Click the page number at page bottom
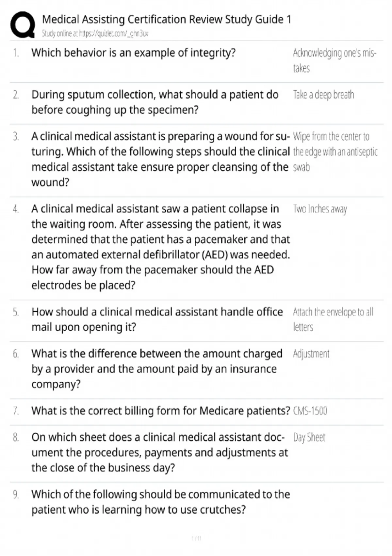This screenshot has width=392, height=556. tap(196, 538)
